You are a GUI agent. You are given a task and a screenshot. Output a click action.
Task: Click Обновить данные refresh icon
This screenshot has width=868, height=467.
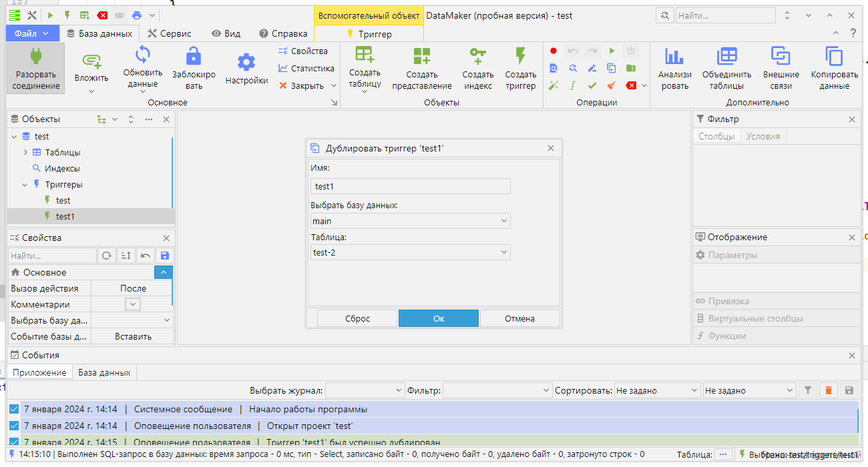click(143, 54)
